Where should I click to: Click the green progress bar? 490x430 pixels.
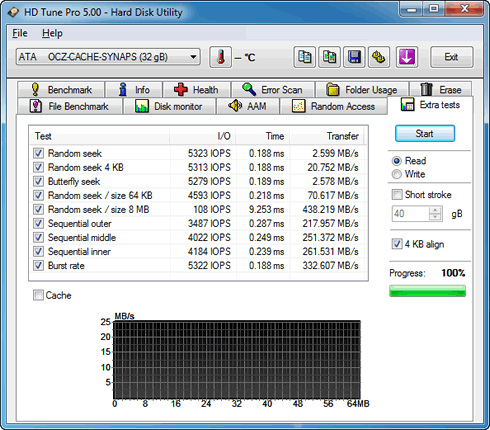(427, 291)
